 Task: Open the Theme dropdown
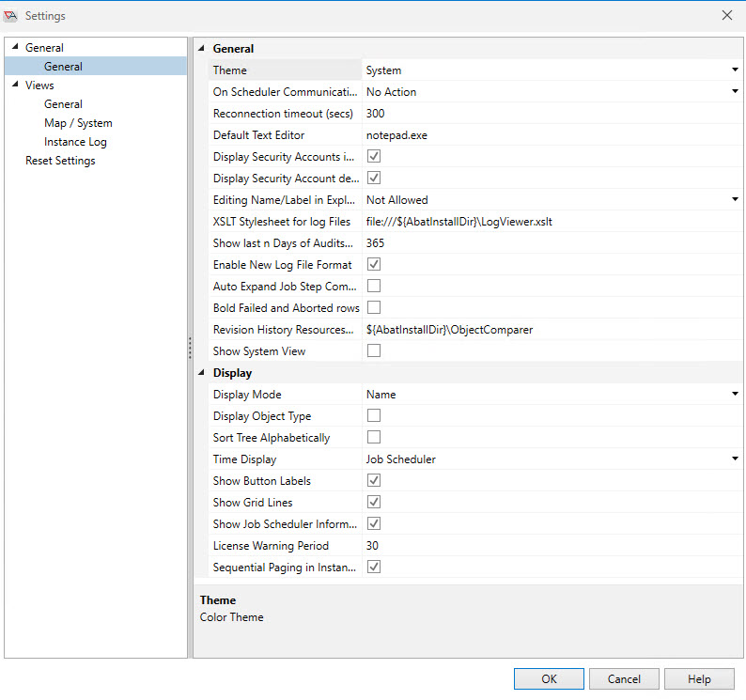(x=735, y=70)
